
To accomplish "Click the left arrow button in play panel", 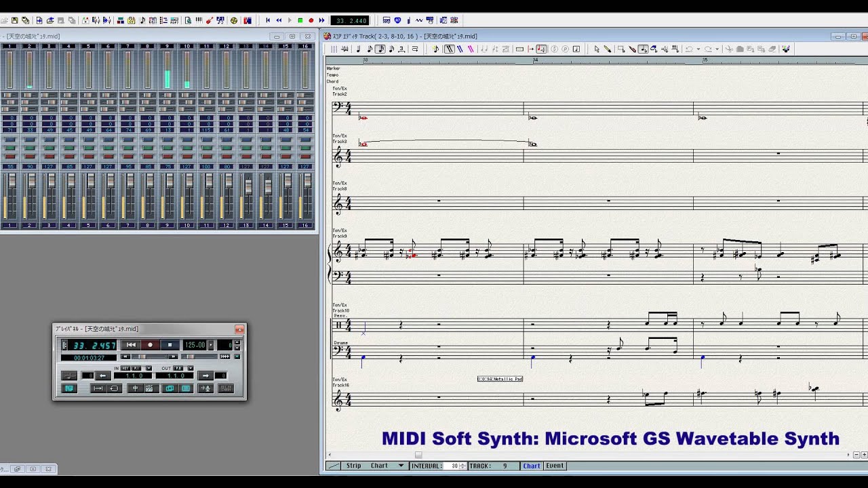I will point(103,375).
